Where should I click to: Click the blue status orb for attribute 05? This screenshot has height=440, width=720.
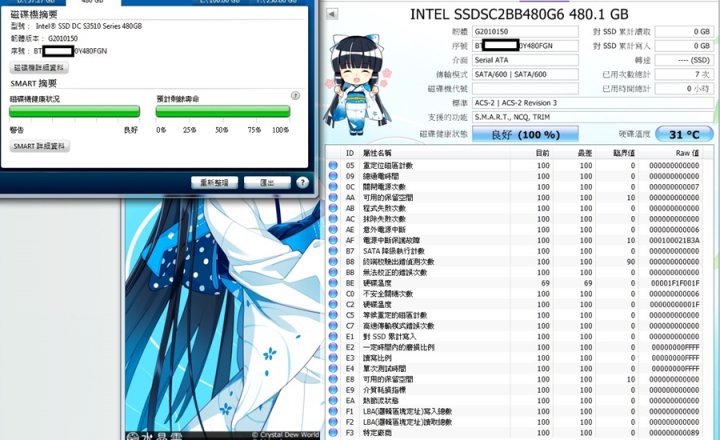333,165
